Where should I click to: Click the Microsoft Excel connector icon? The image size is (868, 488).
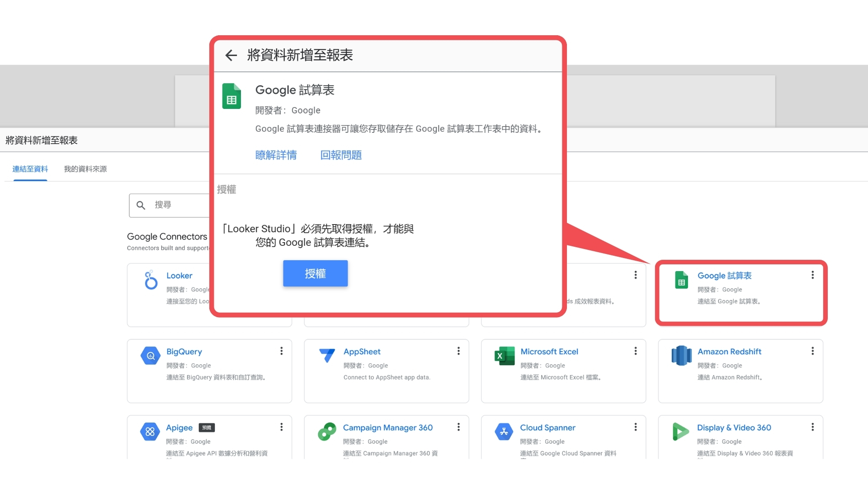coord(505,356)
